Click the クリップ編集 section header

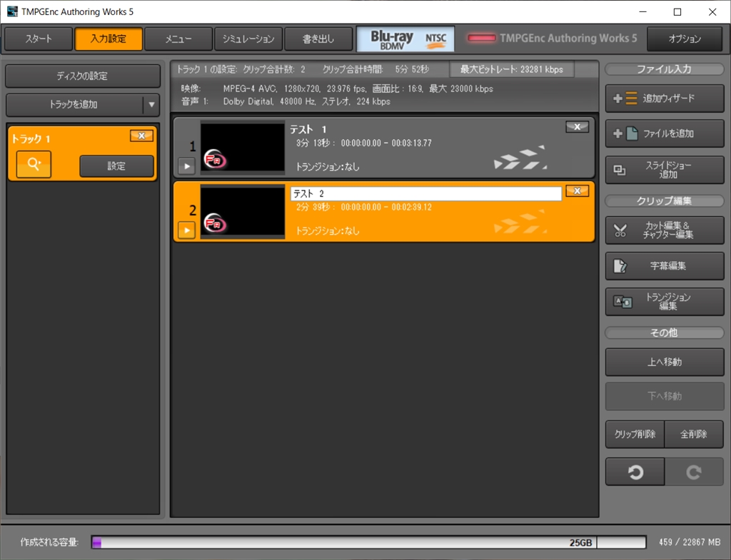[x=665, y=200]
